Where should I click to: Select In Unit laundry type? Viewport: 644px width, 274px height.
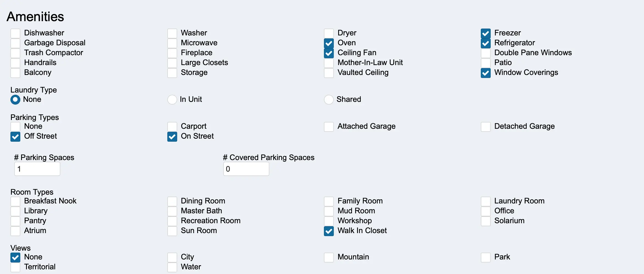[x=172, y=100]
